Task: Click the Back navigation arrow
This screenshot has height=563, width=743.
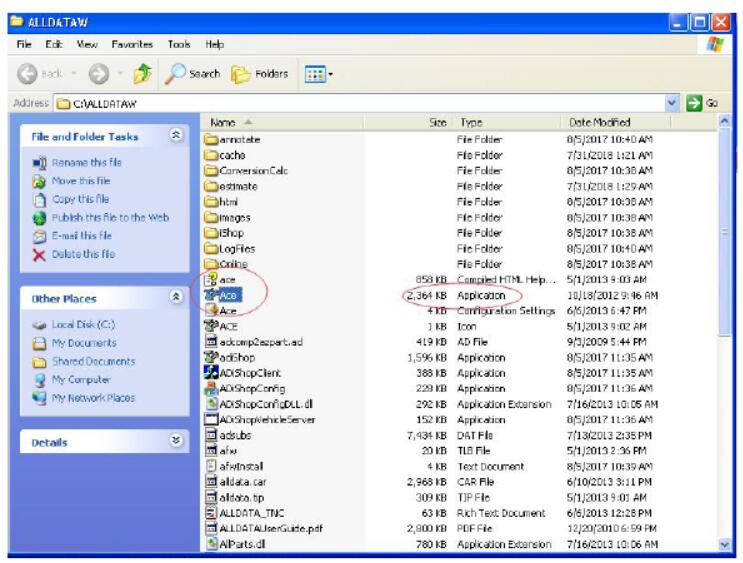Action: coord(27,74)
